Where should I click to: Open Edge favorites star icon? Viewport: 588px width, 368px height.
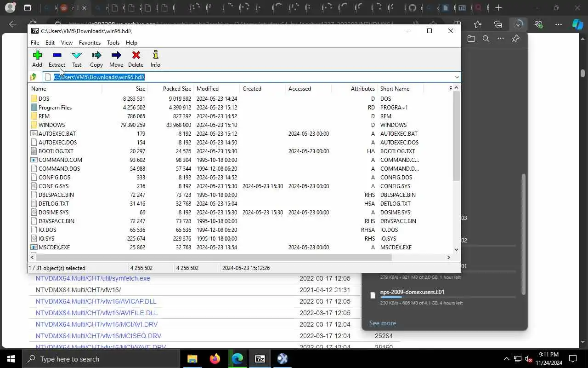coord(478,24)
